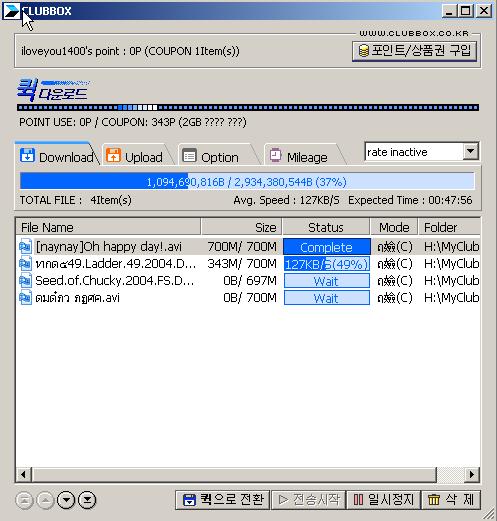
Task: Click the move-to-top circular arrow icon
Action: (24, 500)
